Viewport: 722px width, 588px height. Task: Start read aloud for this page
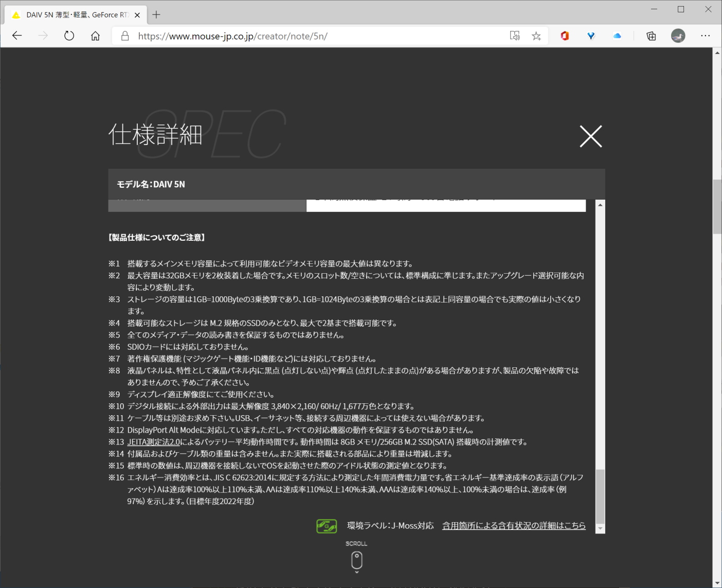pos(515,35)
